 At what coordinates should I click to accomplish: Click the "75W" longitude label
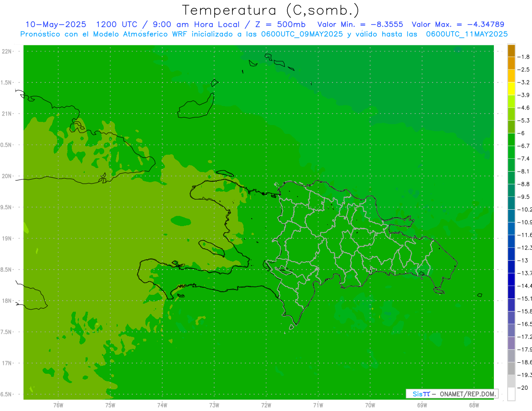[110, 405]
